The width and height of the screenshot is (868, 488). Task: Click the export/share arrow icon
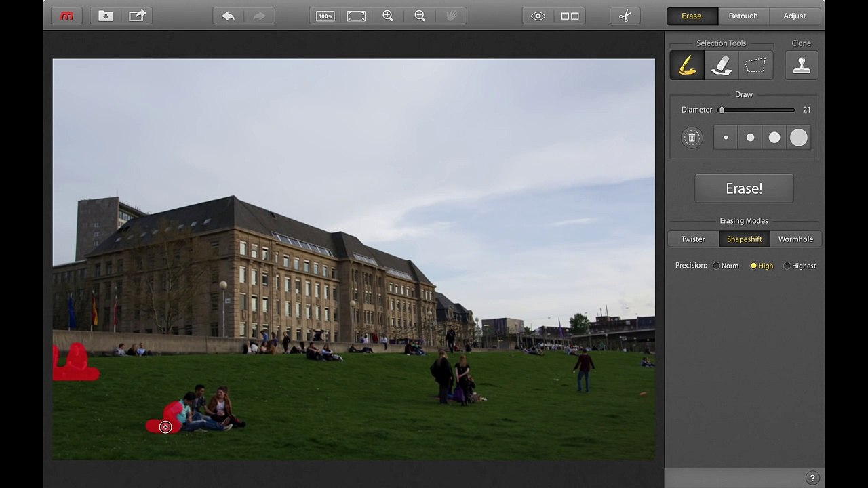click(x=137, y=16)
